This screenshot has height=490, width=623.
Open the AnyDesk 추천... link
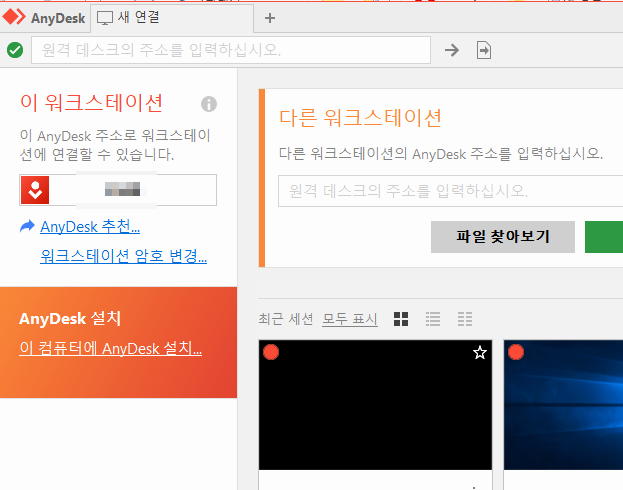(90, 227)
